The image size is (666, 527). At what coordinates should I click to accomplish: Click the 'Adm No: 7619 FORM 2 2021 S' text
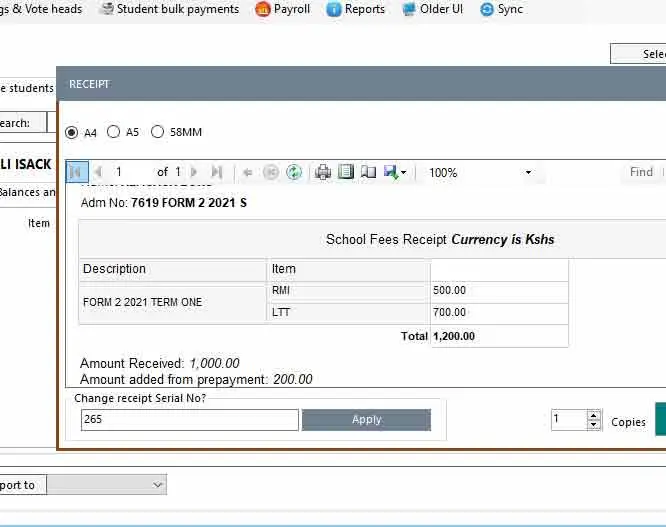164,203
